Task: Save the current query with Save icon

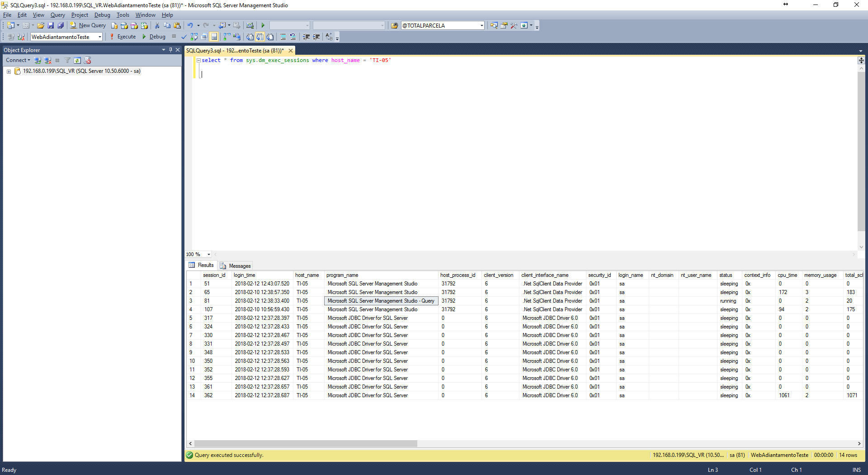Action: click(51, 25)
